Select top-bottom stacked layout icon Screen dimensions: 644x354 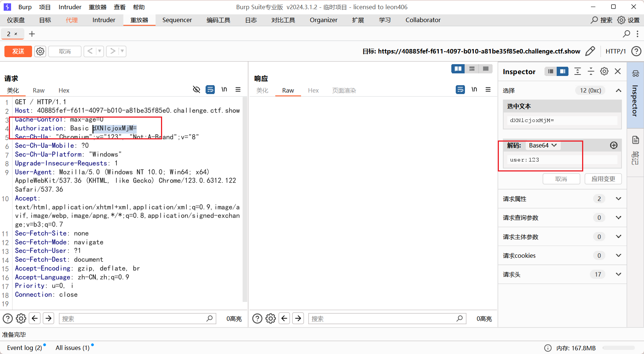click(472, 69)
